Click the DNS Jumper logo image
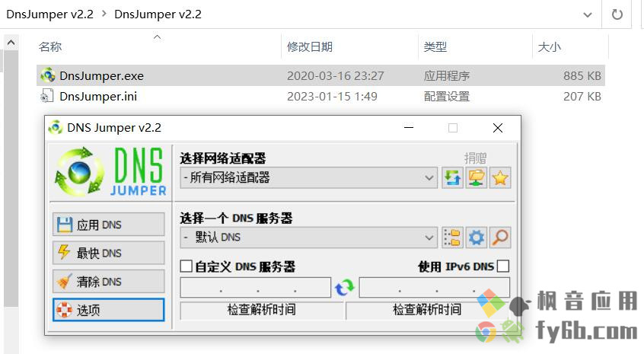This screenshot has width=644, height=354. [x=111, y=171]
